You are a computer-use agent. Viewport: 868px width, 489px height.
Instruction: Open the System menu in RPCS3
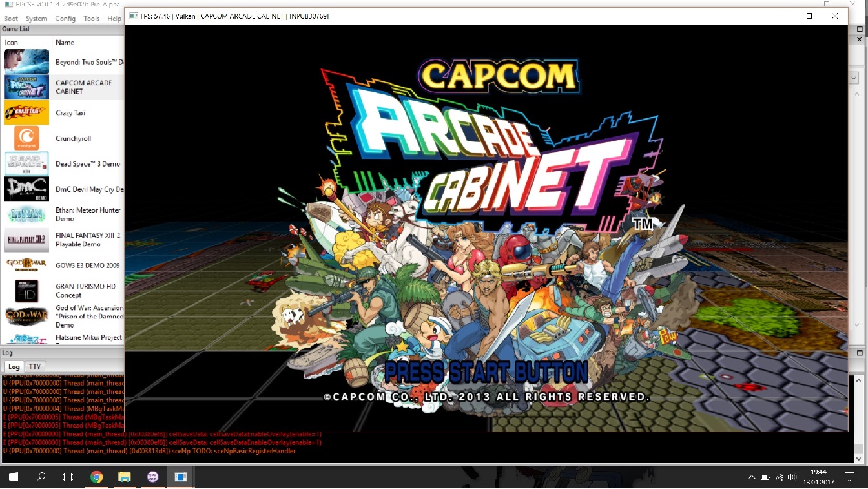tap(36, 19)
